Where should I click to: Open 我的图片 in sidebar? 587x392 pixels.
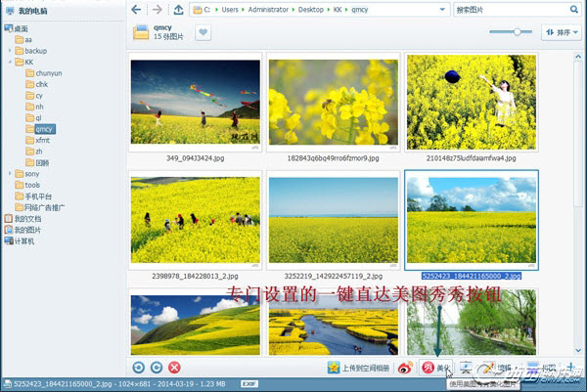[x=23, y=230]
